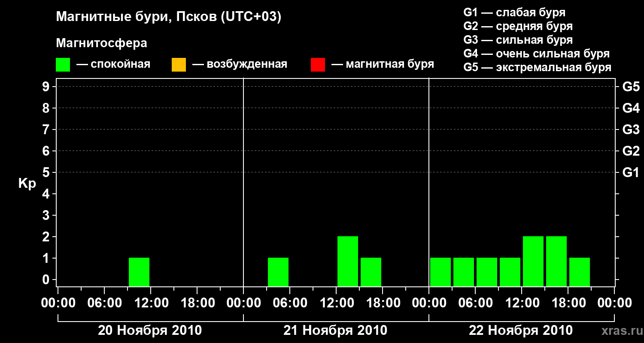Click the 22 November Kp 2 bar ending at 18:00
The image size is (644, 343).
556,261
